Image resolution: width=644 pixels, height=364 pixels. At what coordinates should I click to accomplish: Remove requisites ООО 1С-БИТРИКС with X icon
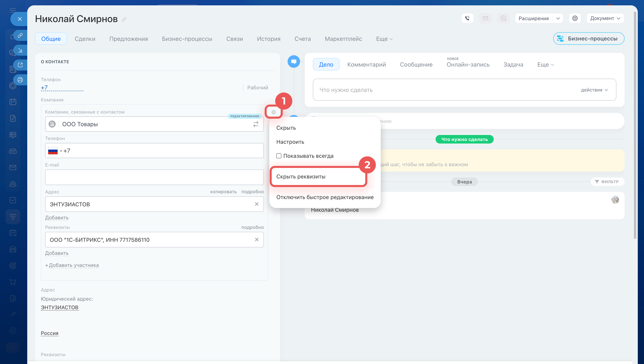(x=257, y=239)
